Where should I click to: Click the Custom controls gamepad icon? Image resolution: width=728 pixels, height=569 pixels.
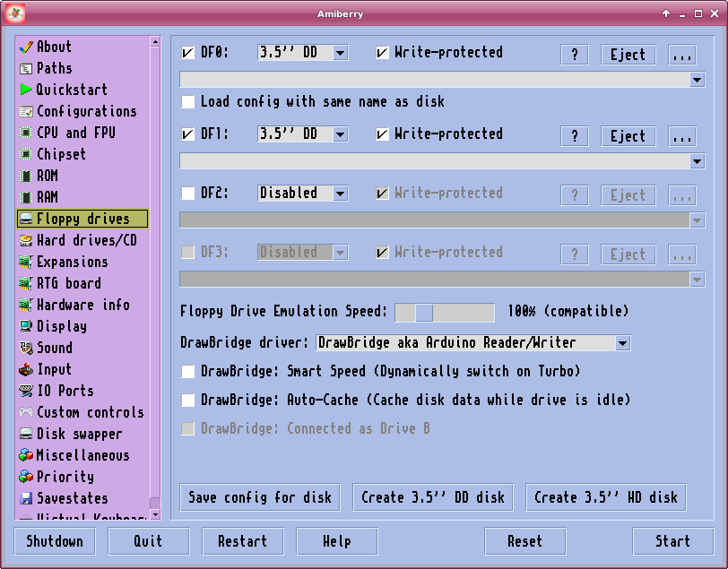click(26, 412)
